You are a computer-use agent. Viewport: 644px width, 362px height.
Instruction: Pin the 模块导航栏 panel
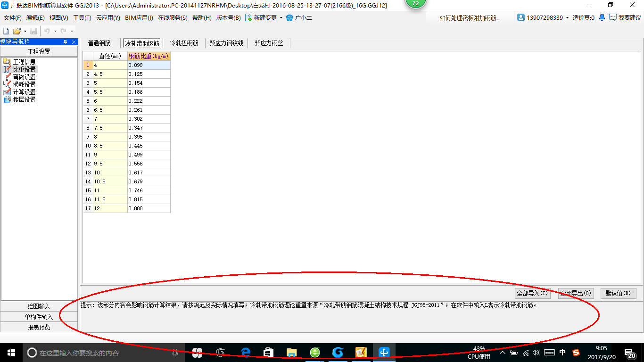point(66,42)
